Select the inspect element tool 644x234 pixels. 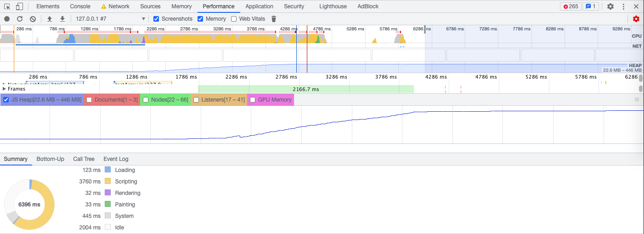7,6
